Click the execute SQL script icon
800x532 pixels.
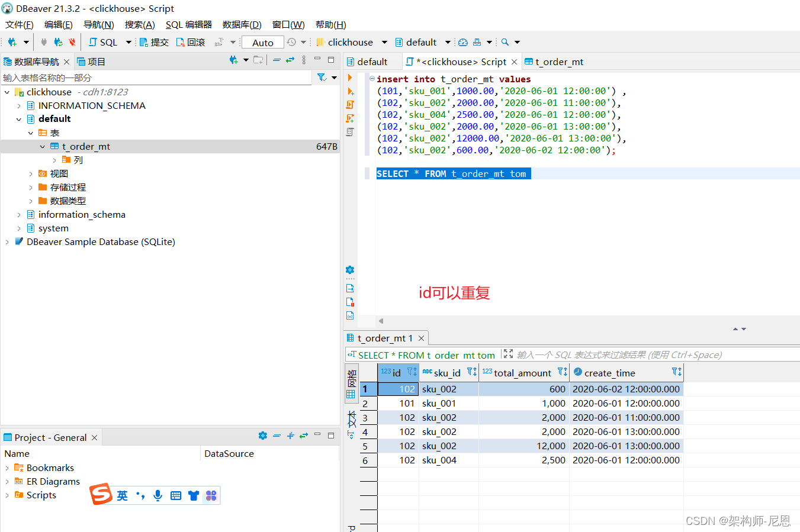pyautogui.click(x=350, y=105)
